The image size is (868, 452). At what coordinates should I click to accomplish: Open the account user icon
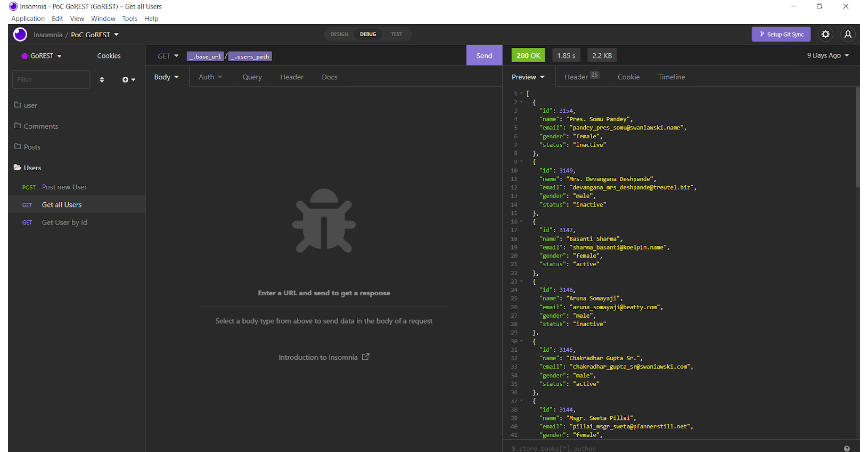coord(848,34)
